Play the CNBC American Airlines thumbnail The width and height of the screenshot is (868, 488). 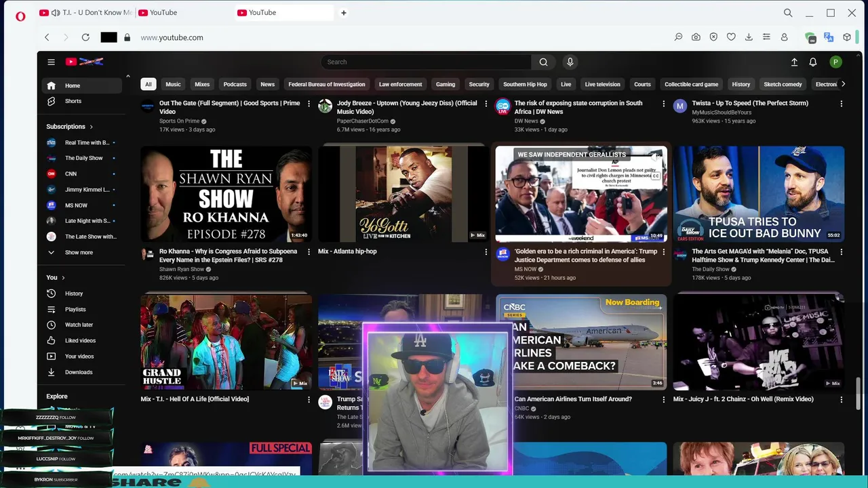tap(581, 342)
